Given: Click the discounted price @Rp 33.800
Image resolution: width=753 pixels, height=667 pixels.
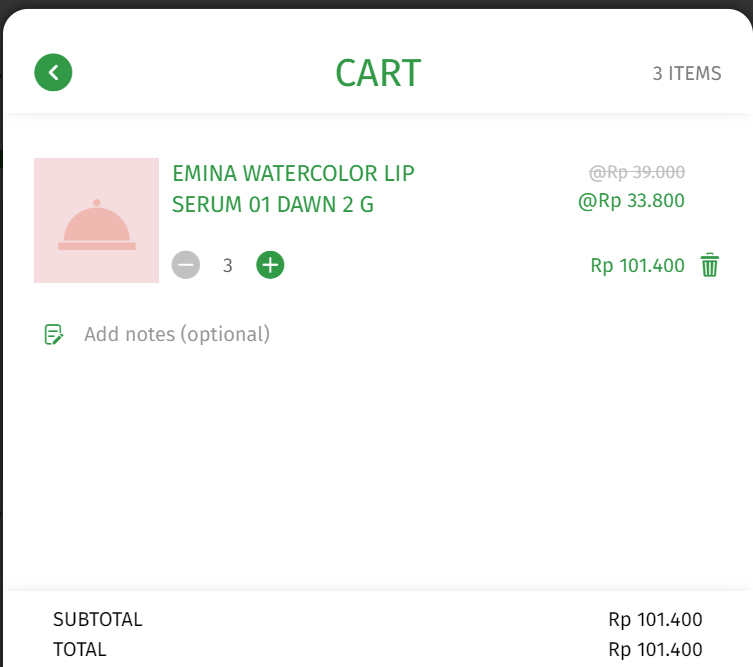Looking at the screenshot, I should (x=631, y=201).
